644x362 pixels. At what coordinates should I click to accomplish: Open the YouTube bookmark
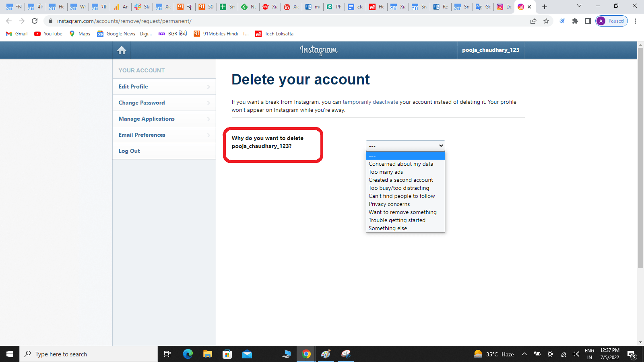point(48,34)
